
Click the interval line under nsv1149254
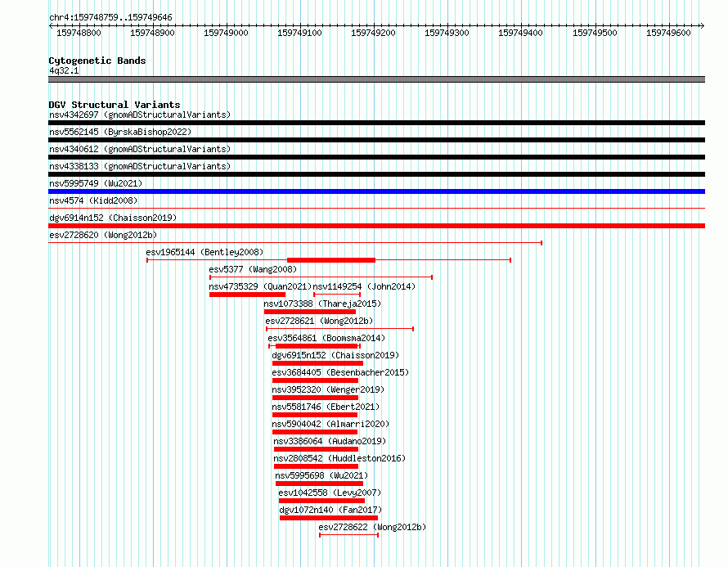[337, 295]
